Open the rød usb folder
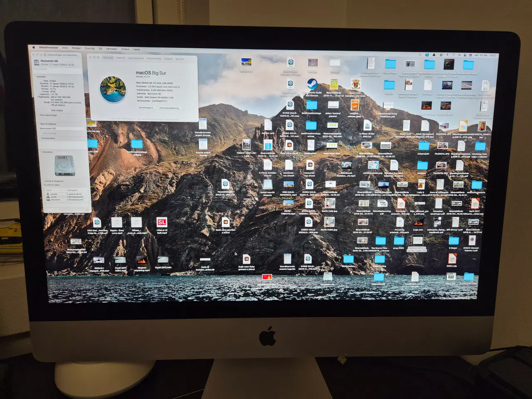The height and width of the screenshot is (399, 532). pyautogui.click(x=389, y=86)
